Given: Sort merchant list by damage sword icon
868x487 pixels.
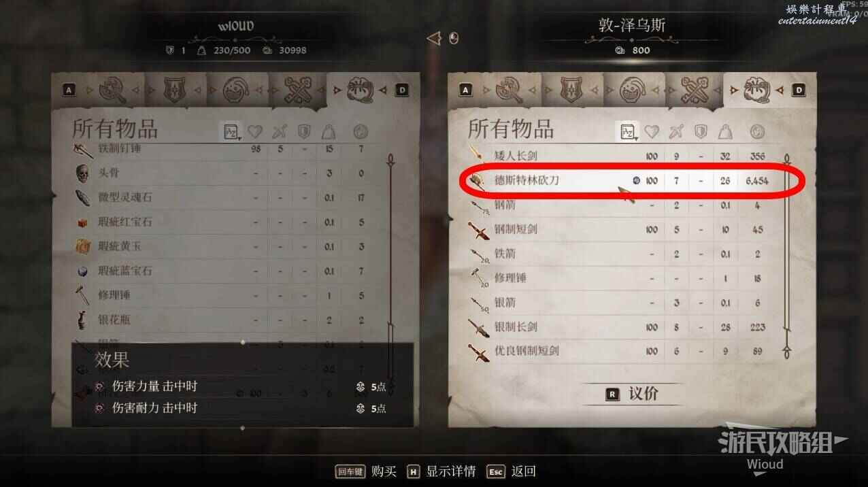Looking at the screenshot, I should point(675,131).
